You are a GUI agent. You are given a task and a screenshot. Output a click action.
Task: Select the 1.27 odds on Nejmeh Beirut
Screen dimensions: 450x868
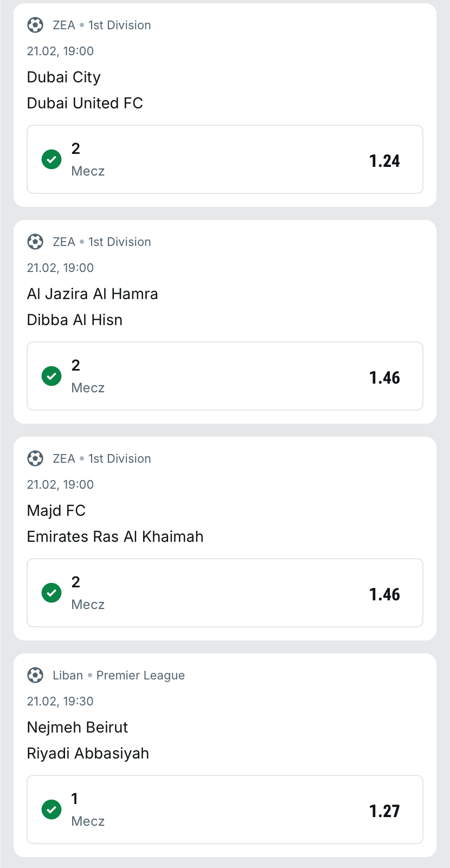[384, 811]
